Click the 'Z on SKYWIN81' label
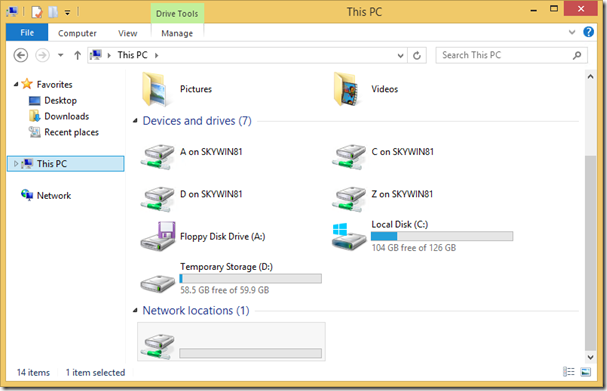 click(x=402, y=194)
